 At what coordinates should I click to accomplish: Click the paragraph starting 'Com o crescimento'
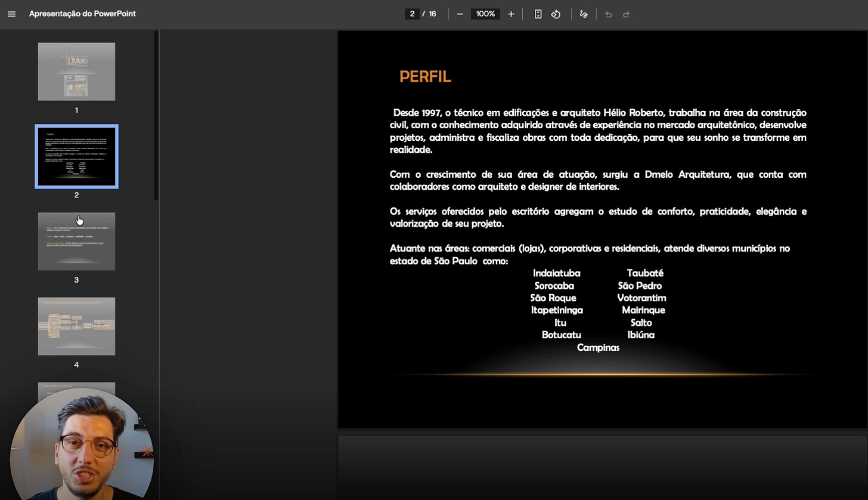[x=598, y=181]
